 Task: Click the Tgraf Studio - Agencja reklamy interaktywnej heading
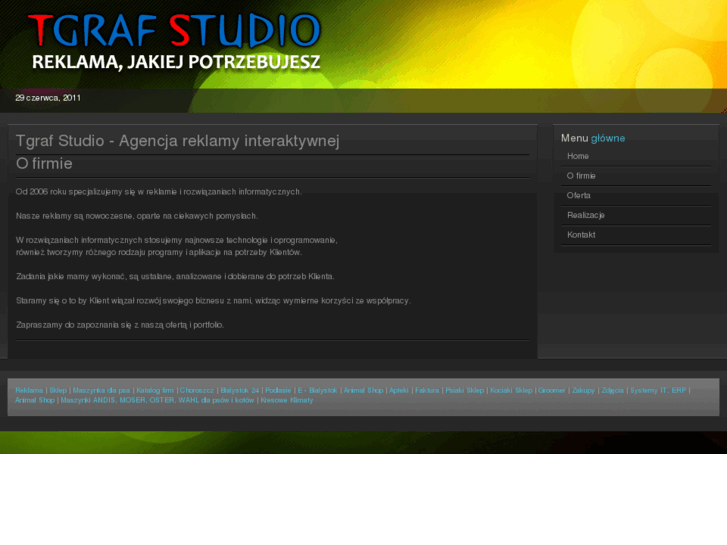click(178, 141)
